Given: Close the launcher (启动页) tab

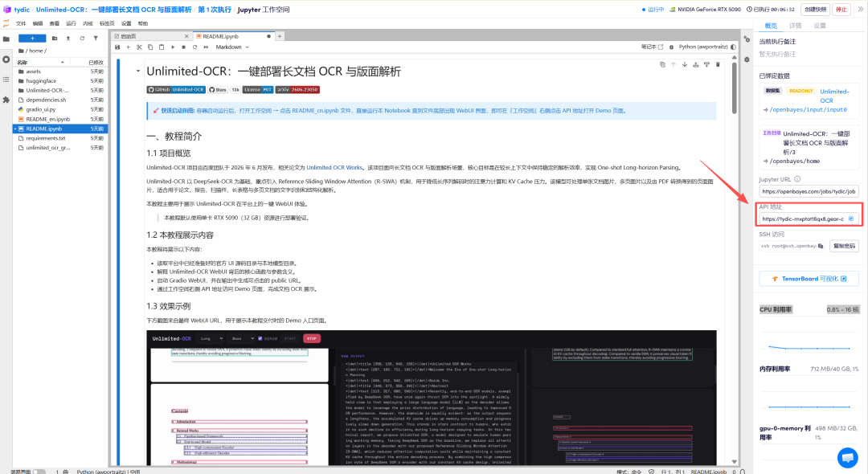Looking at the screenshot, I should tap(186, 36).
